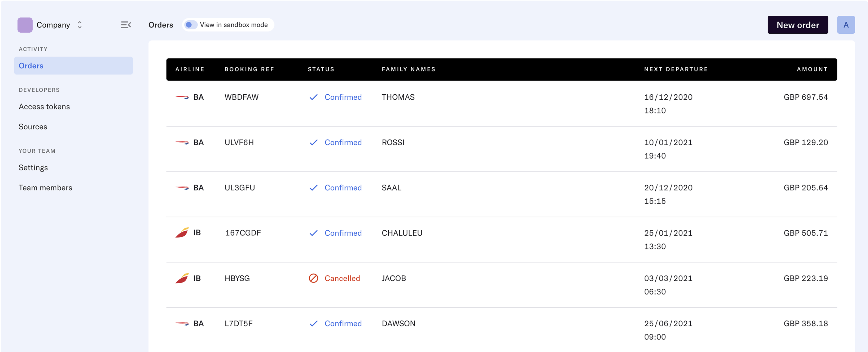The width and height of the screenshot is (868, 352).
Task: Click the British Airways logo in WBDFAW row
Action: pyautogui.click(x=182, y=97)
